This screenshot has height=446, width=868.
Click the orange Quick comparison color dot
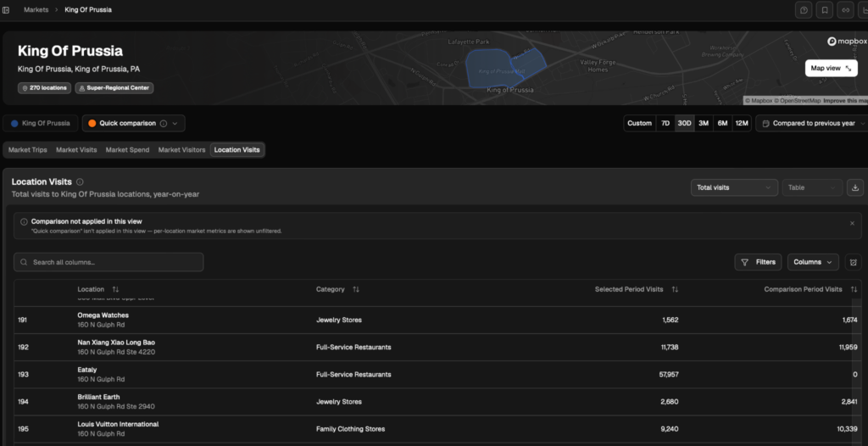pyautogui.click(x=92, y=124)
